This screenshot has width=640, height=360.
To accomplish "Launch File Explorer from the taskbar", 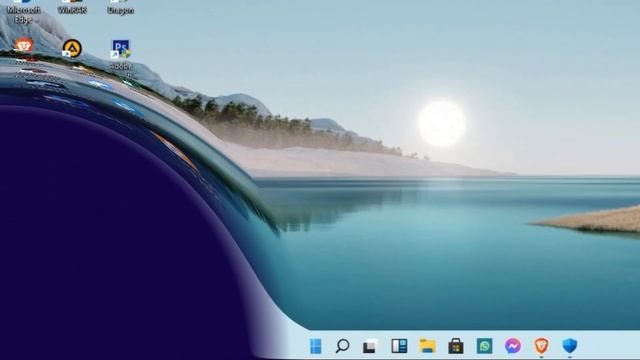I will 427,346.
